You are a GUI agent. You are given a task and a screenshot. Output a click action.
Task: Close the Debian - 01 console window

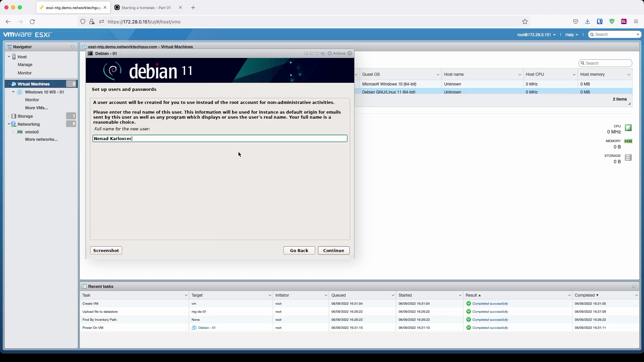tap(350, 53)
